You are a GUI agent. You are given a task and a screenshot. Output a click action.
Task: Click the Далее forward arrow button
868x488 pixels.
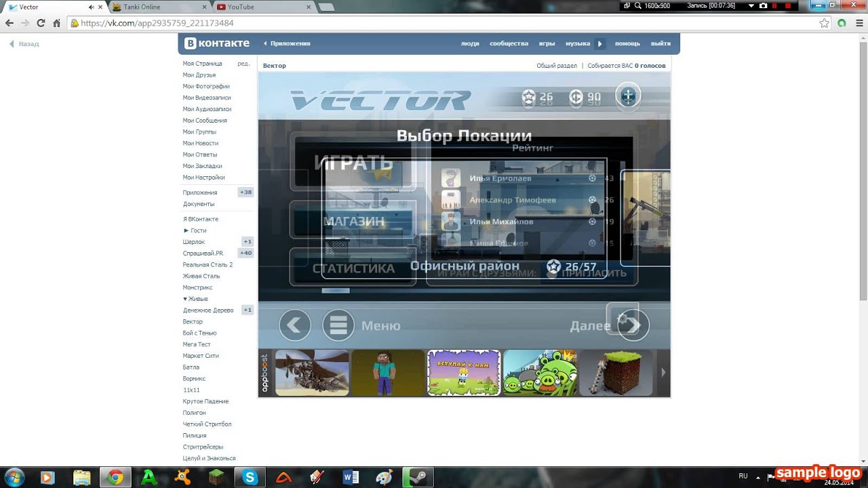633,326
